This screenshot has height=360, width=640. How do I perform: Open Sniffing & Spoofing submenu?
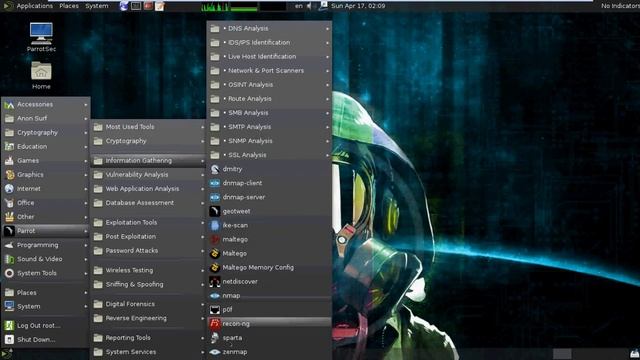coord(148,284)
